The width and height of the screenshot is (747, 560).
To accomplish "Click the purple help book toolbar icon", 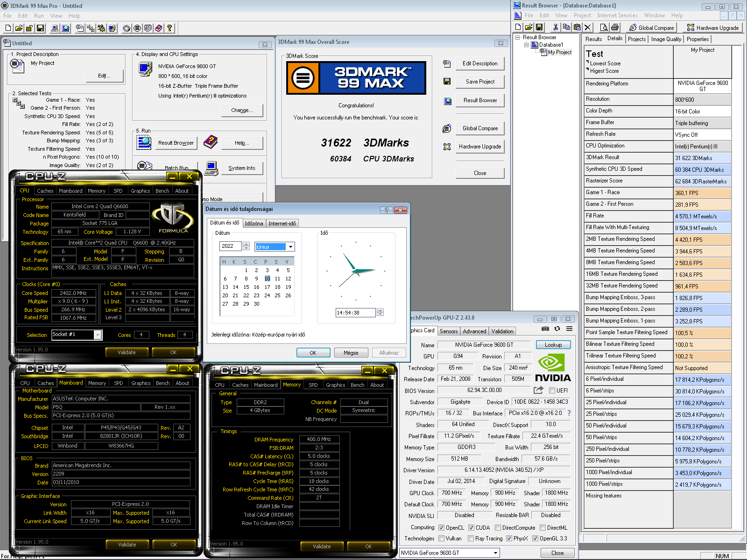I will 159,28.
